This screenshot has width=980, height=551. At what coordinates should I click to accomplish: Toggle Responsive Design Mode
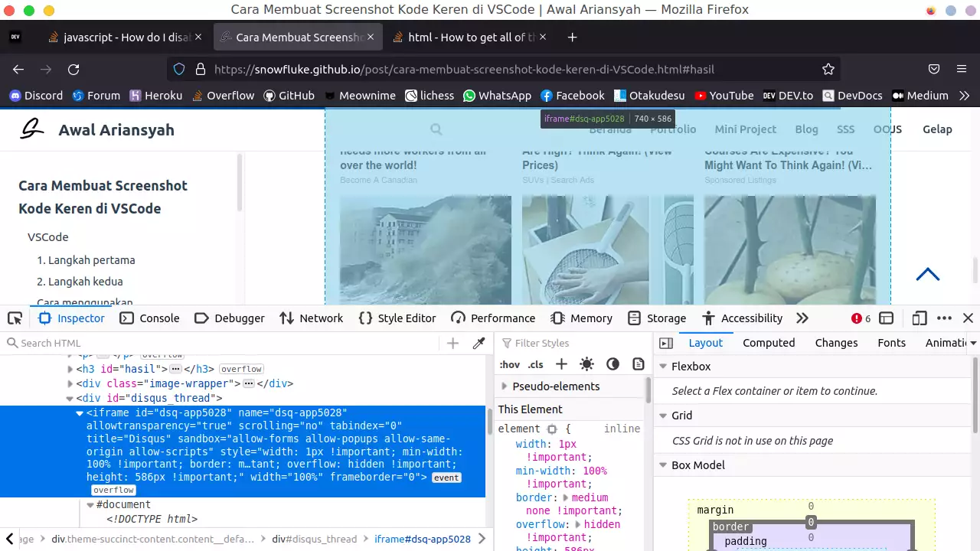tap(920, 318)
